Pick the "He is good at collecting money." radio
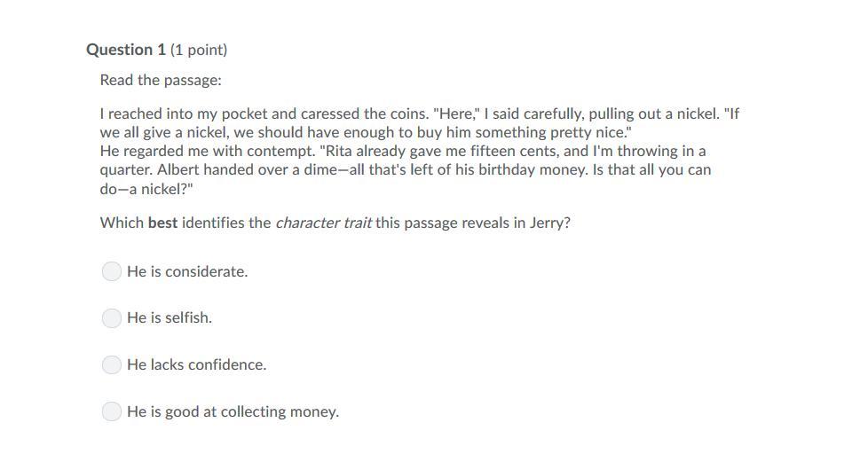Screen dimensions: 868x454 [x=111, y=411]
